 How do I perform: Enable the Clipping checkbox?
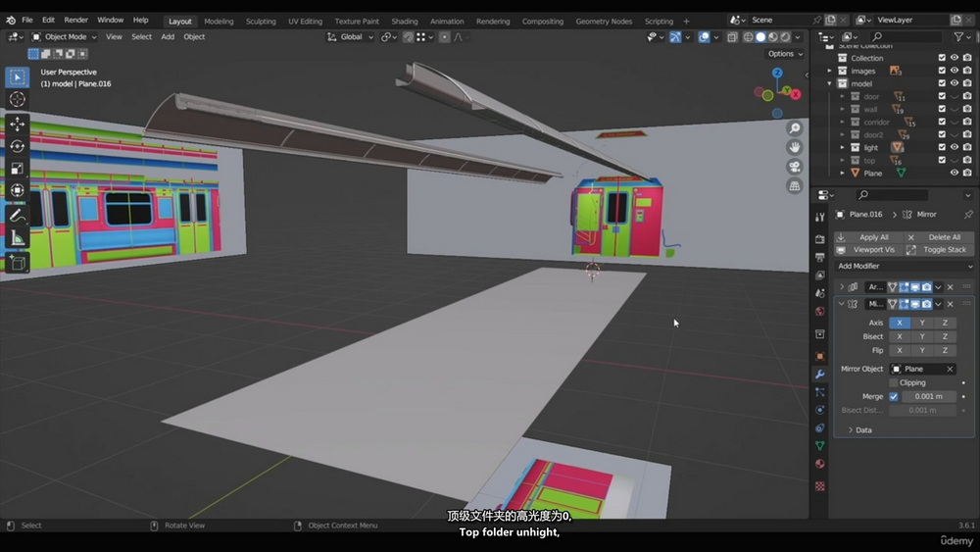(x=894, y=382)
